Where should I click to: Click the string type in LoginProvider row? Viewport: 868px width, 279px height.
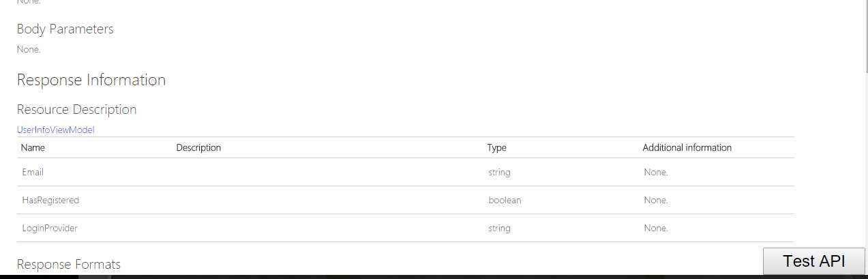click(x=499, y=228)
